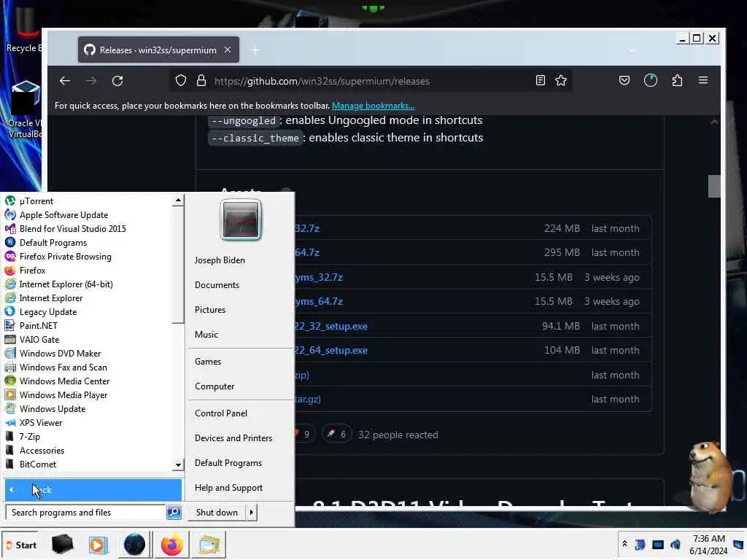Open Windows Update

click(x=53, y=408)
